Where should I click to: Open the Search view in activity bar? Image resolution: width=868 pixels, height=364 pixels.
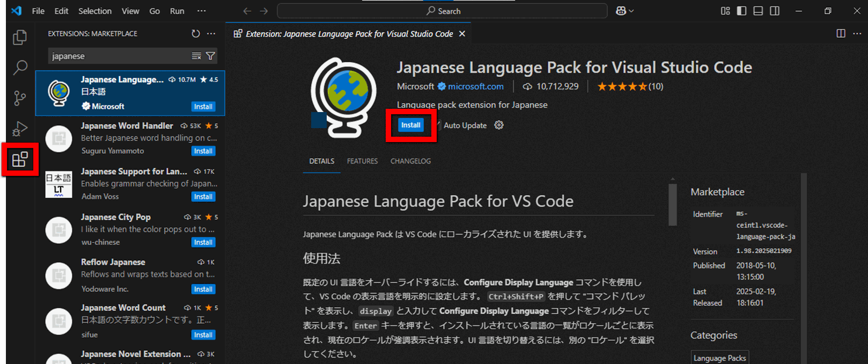tap(20, 68)
